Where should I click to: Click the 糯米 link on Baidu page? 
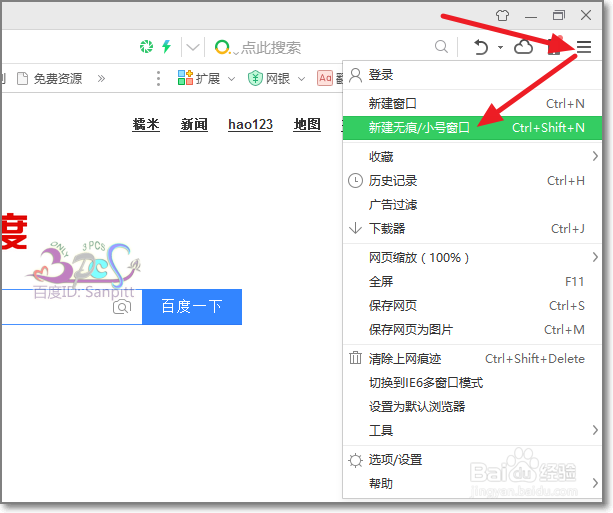click(x=146, y=124)
